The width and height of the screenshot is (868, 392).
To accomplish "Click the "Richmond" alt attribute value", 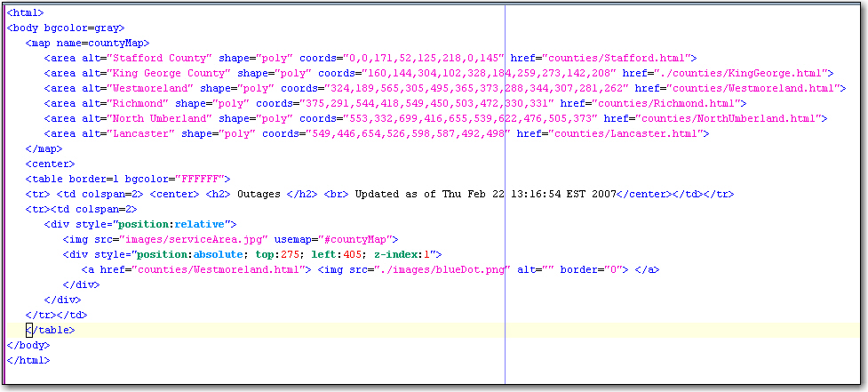I will pyautogui.click(x=139, y=103).
